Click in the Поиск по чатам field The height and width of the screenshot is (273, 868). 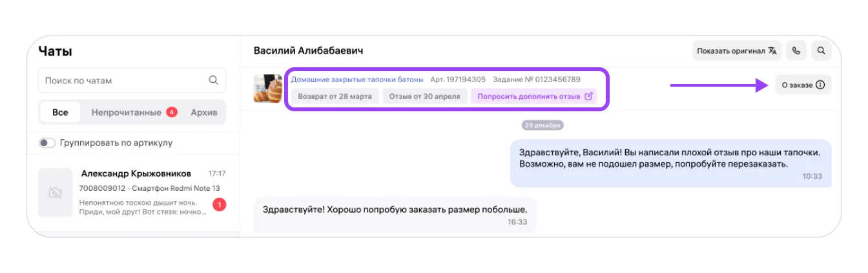[x=123, y=81]
